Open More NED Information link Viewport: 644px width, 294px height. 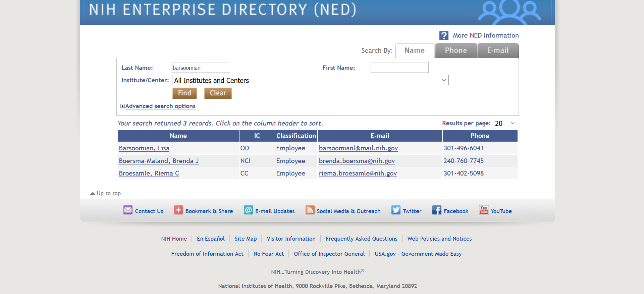pyautogui.click(x=486, y=35)
